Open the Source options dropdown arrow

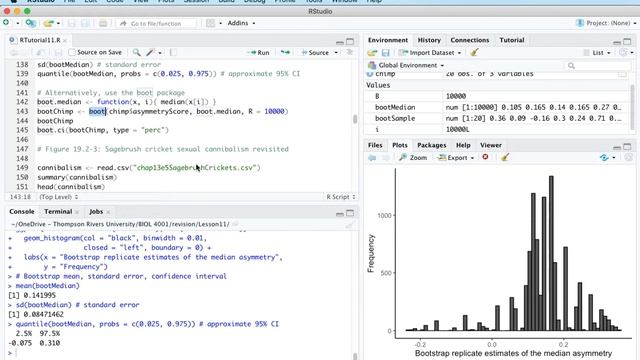336,53
